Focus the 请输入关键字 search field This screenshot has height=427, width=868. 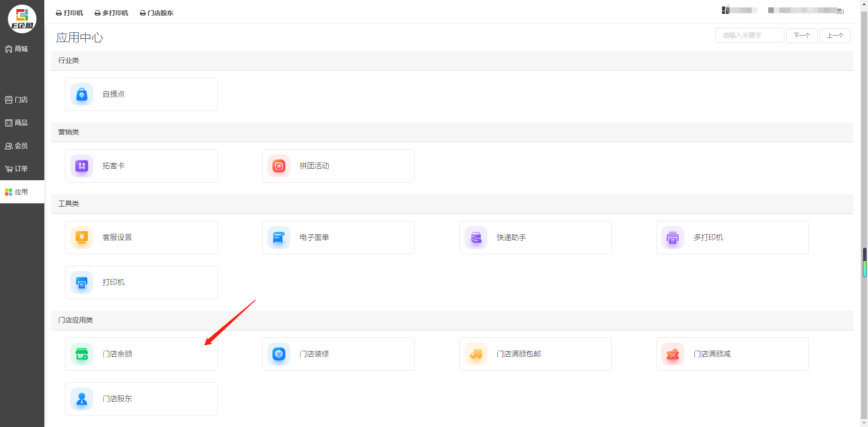tap(749, 36)
